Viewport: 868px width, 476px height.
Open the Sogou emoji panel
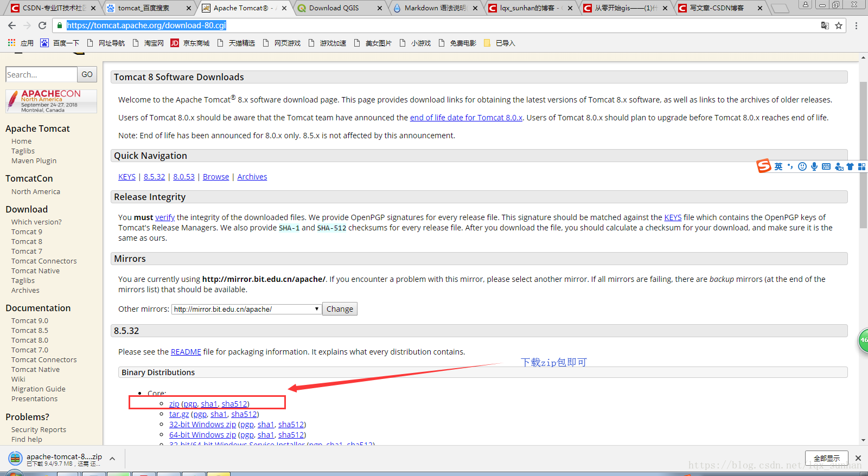[x=802, y=166]
